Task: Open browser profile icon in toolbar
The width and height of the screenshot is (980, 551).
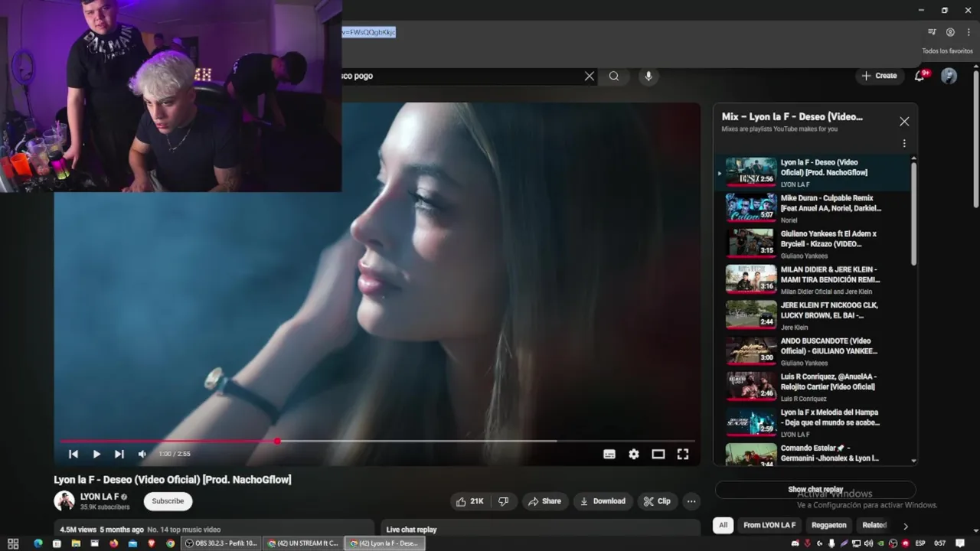Action: pyautogui.click(x=950, y=32)
